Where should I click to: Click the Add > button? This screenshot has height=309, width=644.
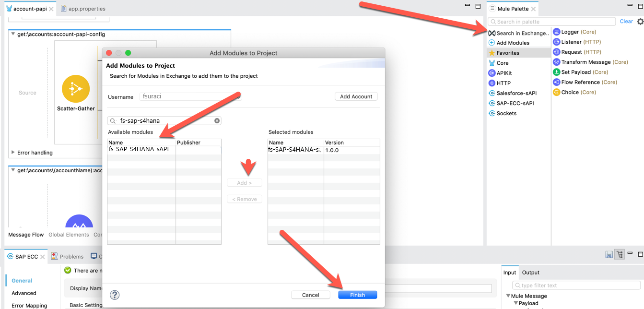245,183
